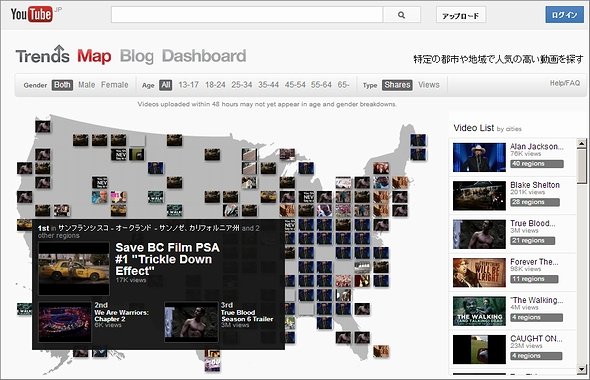Image resolution: width=590 pixels, height=380 pixels.
Task: Select Female gender filter
Action: 115,85
